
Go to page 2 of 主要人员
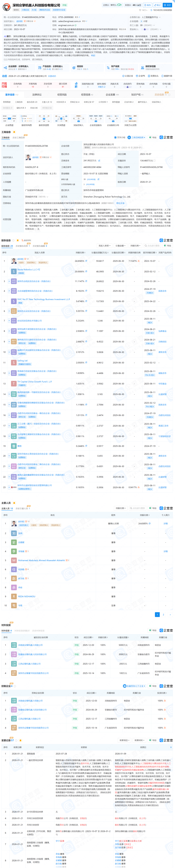(x=163, y=615)
